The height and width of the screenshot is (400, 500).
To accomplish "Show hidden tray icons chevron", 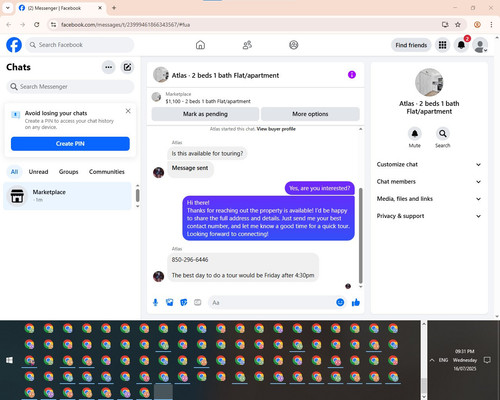I will [432, 360].
